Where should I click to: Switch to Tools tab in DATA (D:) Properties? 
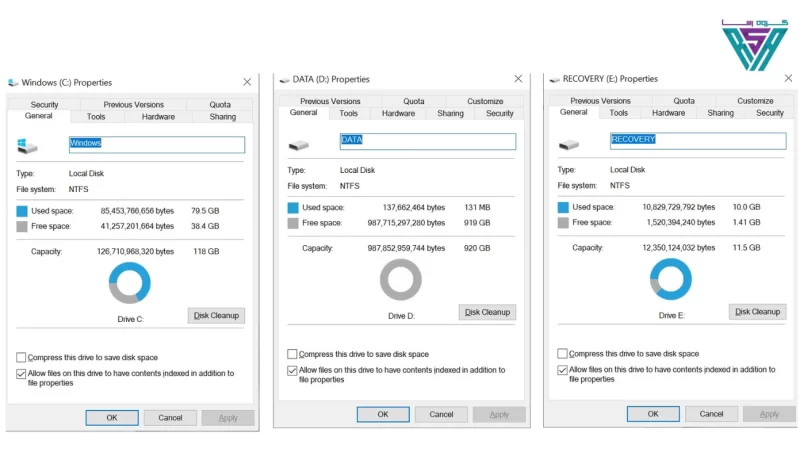pyautogui.click(x=348, y=114)
